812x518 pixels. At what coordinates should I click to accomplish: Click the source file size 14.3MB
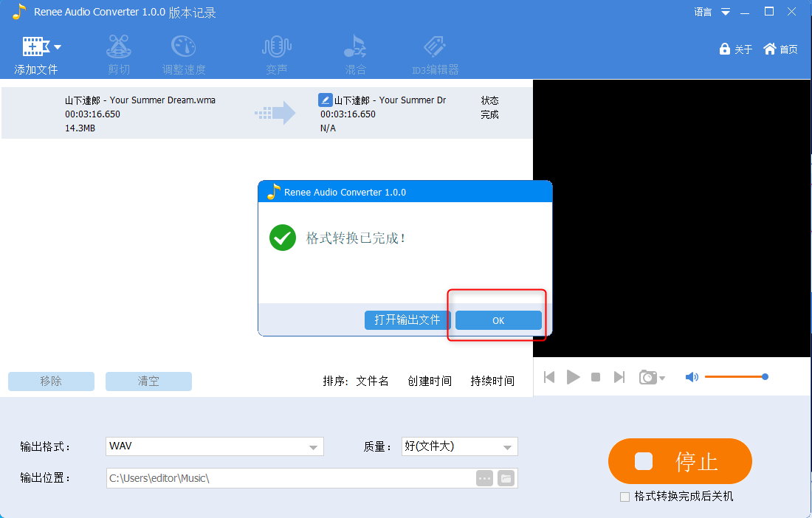coord(80,128)
